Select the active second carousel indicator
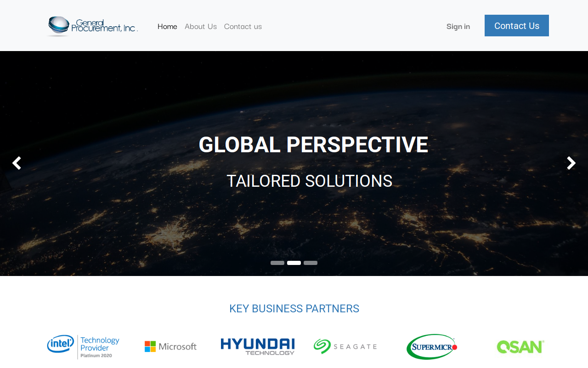Viewport: 588px width, 368px height. pos(294,263)
